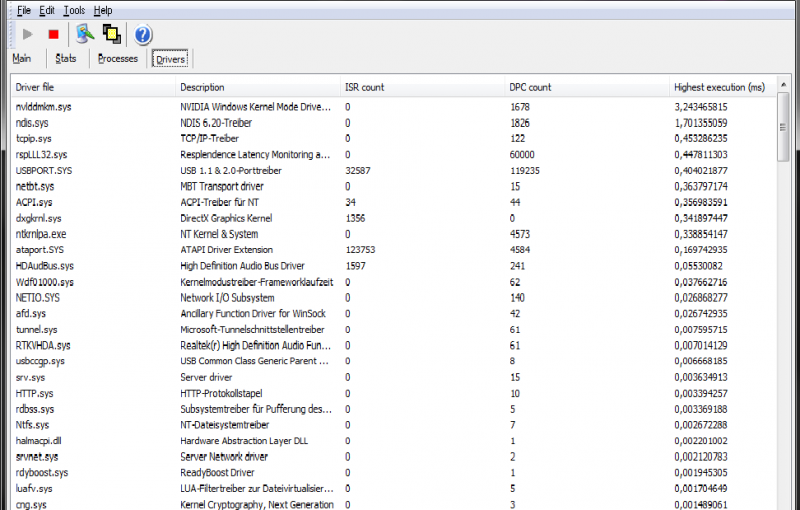This screenshot has width=800, height=510.
Task: Open the Tools menu
Action: [74, 10]
